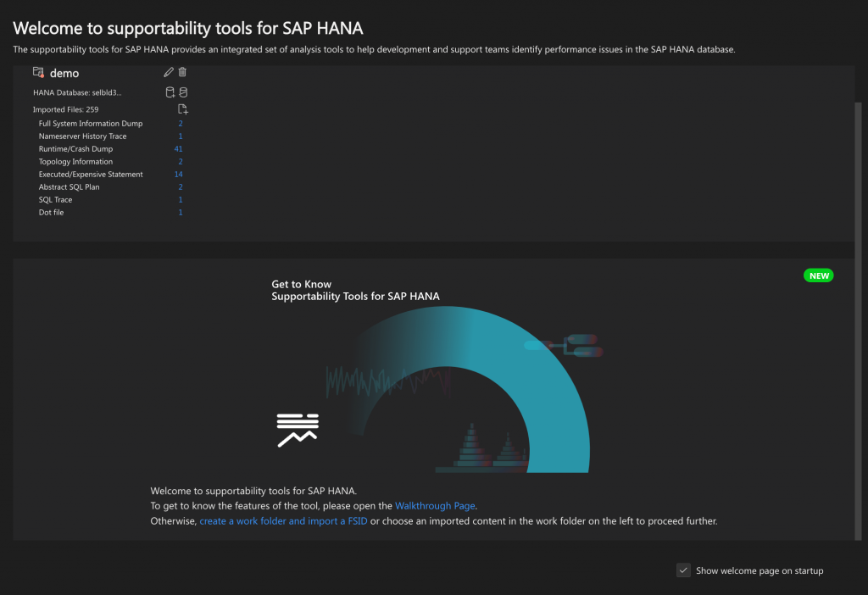Click the pencil edit icon beside demo
This screenshot has height=595, width=868.
[x=169, y=72]
